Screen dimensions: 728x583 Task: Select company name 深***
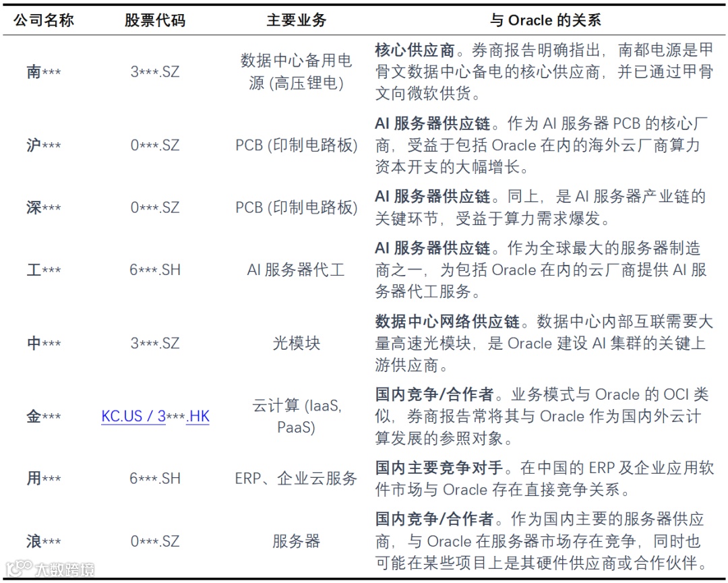coord(44,208)
